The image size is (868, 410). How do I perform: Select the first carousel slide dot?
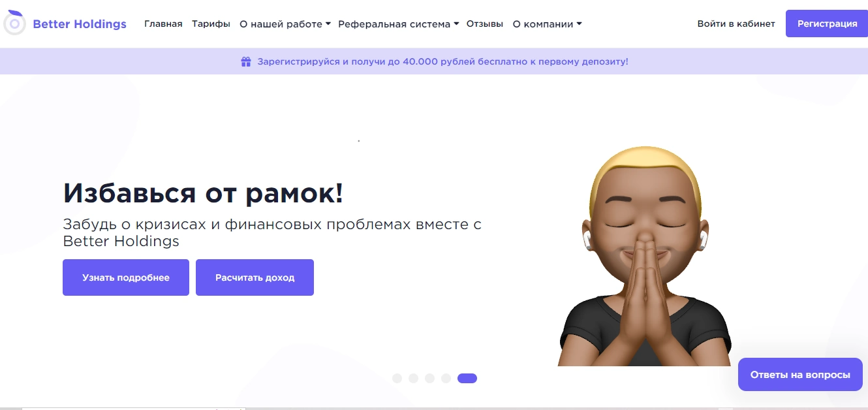tap(397, 378)
